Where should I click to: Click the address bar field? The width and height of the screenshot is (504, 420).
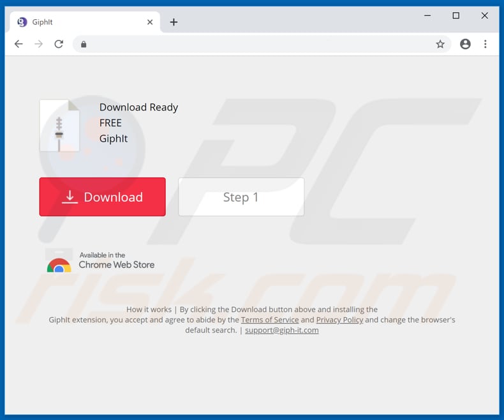262,44
